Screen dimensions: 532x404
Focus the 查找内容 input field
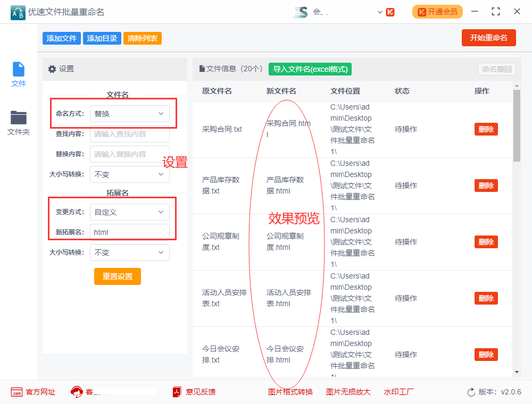130,134
